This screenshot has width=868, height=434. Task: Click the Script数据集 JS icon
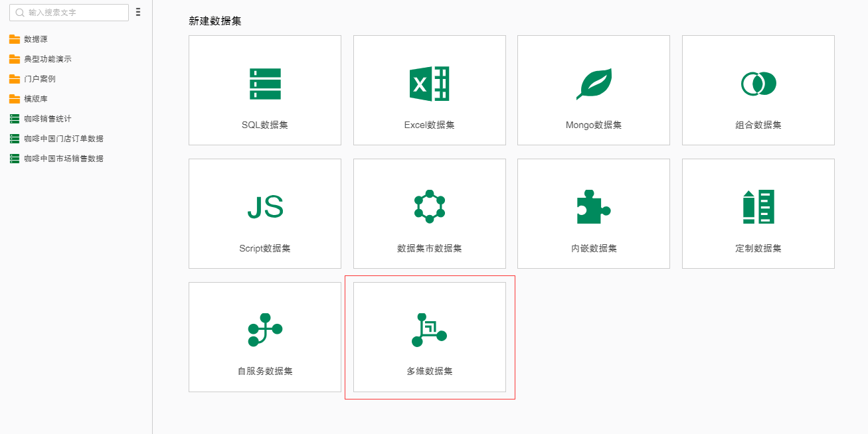[265, 207]
